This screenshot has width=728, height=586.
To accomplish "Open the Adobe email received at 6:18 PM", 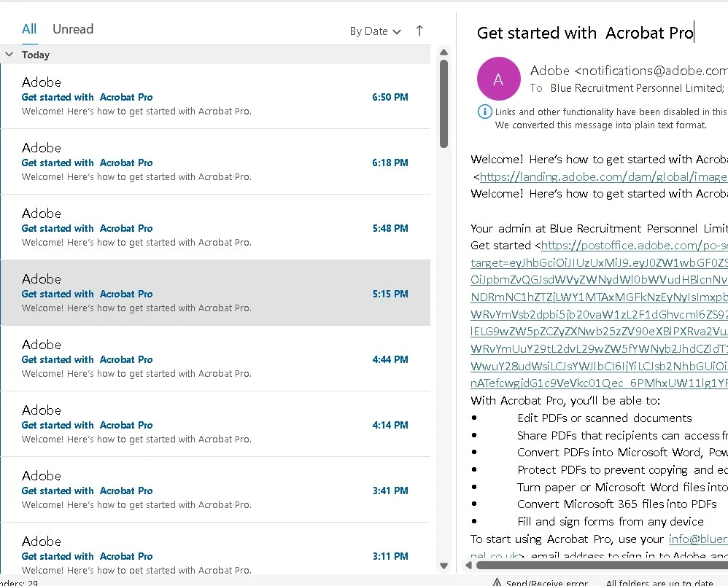I will click(215, 162).
